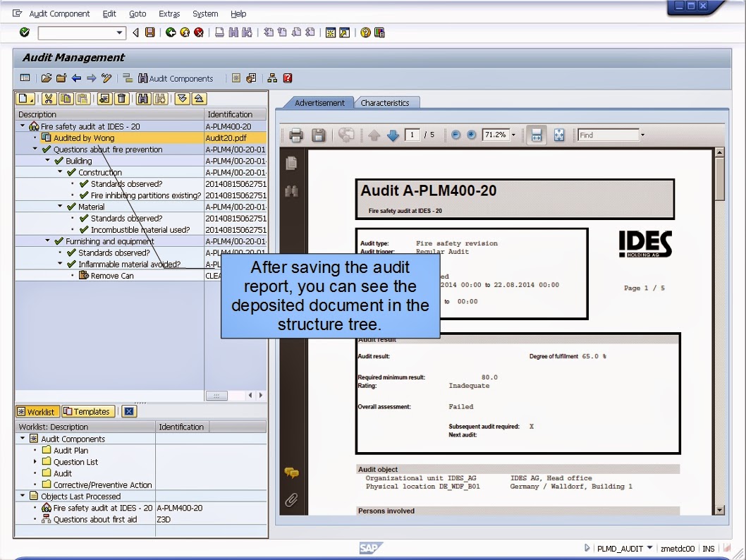The height and width of the screenshot is (560, 746).
Task: Open the Extras menu
Action: (169, 13)
